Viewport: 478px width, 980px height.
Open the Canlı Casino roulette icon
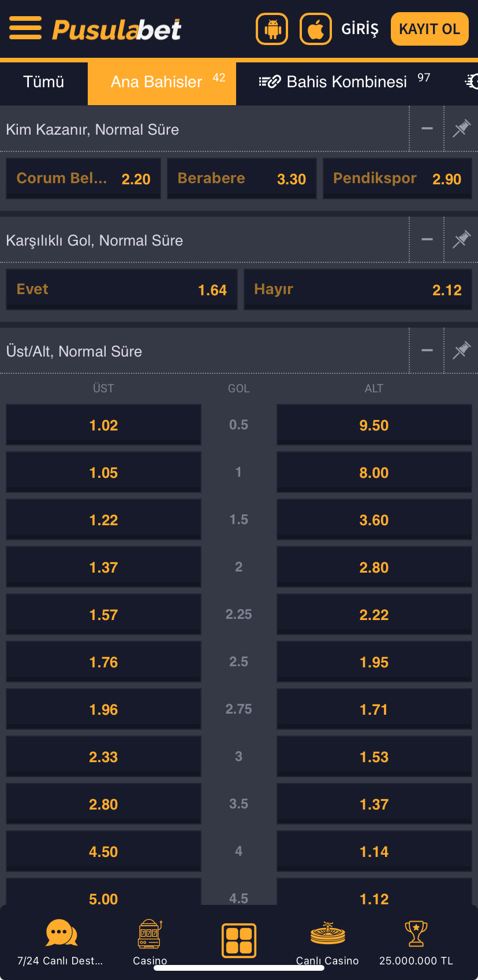click(x=327, y=934)
